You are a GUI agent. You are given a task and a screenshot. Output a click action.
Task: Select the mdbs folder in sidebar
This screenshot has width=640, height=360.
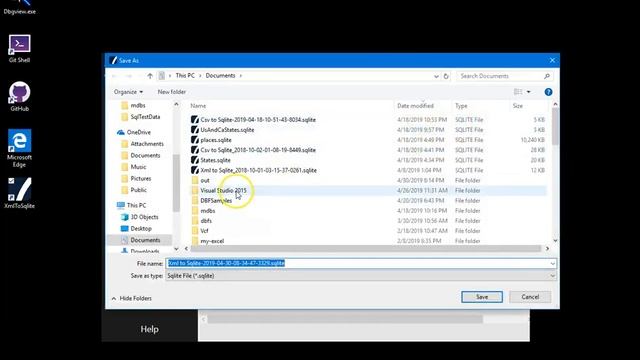pos(133,105)
